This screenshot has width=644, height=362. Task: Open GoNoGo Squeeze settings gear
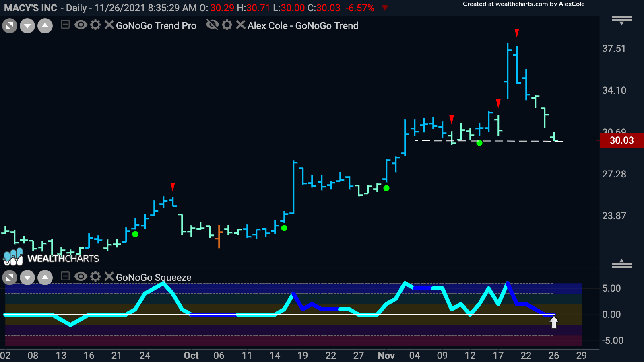(x=95, y=276)
